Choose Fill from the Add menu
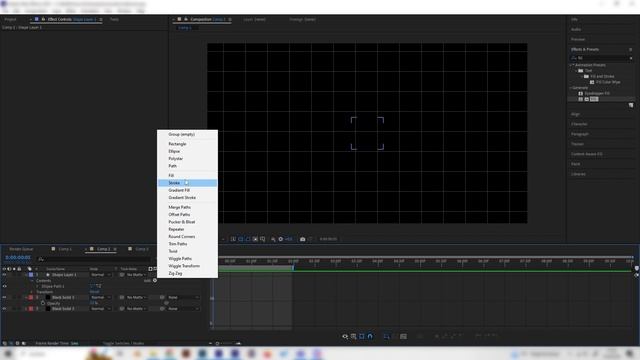640x360 pixels. point(187,176)
